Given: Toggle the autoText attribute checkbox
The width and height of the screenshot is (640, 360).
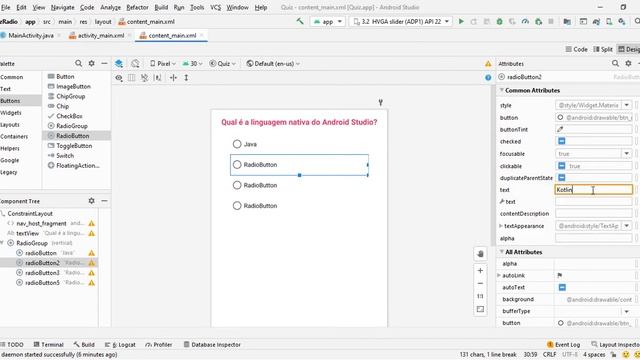Looking at the screenshot, I should point(562,287).
